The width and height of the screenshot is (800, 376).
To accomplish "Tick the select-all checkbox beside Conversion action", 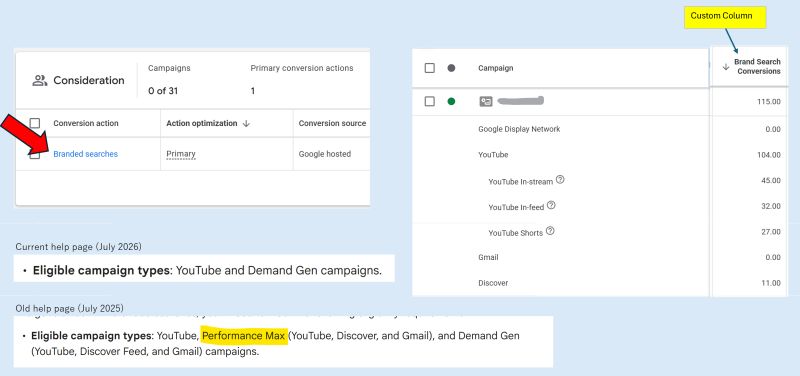I will tap(35, 123).
